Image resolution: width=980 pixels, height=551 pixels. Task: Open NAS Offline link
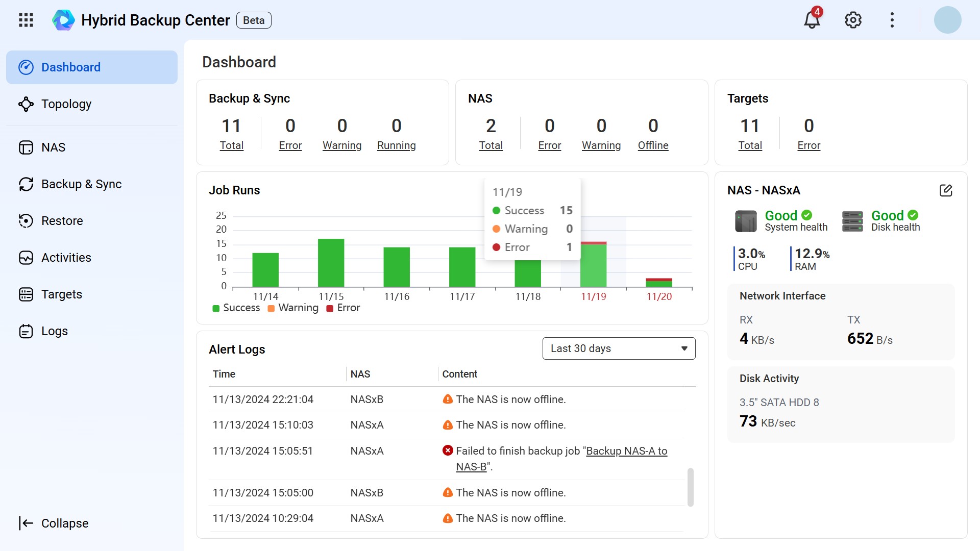tap(653, 145)
